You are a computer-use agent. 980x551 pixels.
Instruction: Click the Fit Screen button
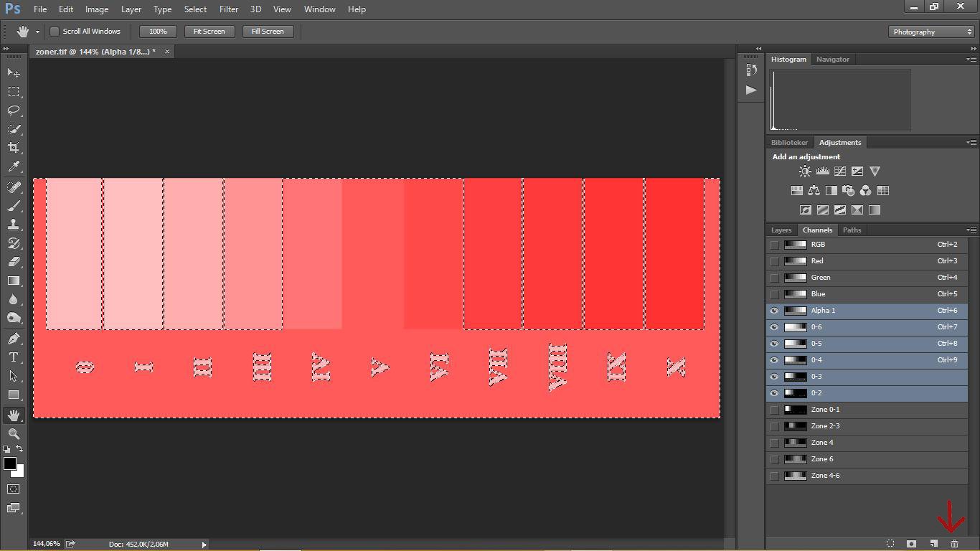[x=209, y=32]
